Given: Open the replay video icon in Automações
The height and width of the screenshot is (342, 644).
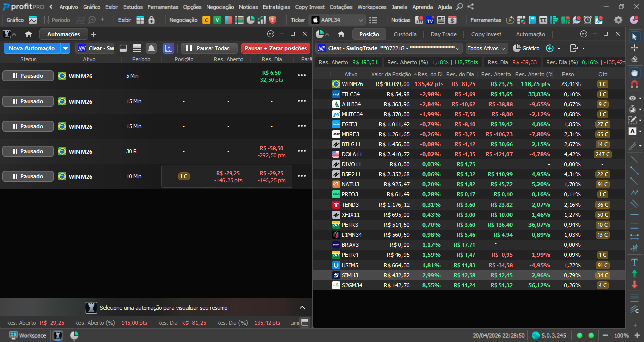Looking at the screenshot, I should [x=169, y=48].
